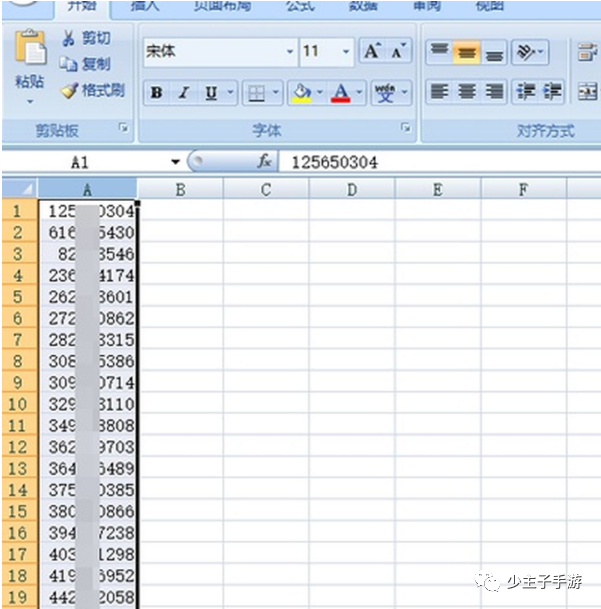Toggle middle vertical alignment (highlighted)
The width and height of the screenshot is (601, 609).
coord(467,52)
